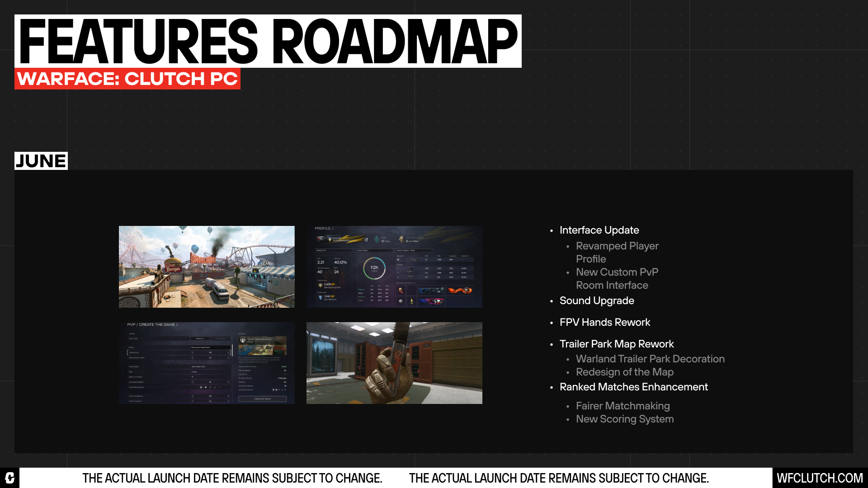Click the second launch date disclaimer text

coord(559,478)
